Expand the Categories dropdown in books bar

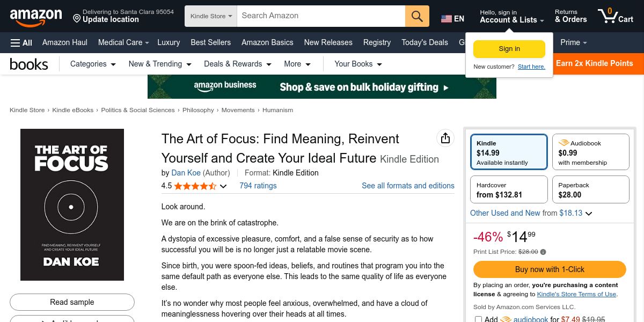[x=93, y=64]
